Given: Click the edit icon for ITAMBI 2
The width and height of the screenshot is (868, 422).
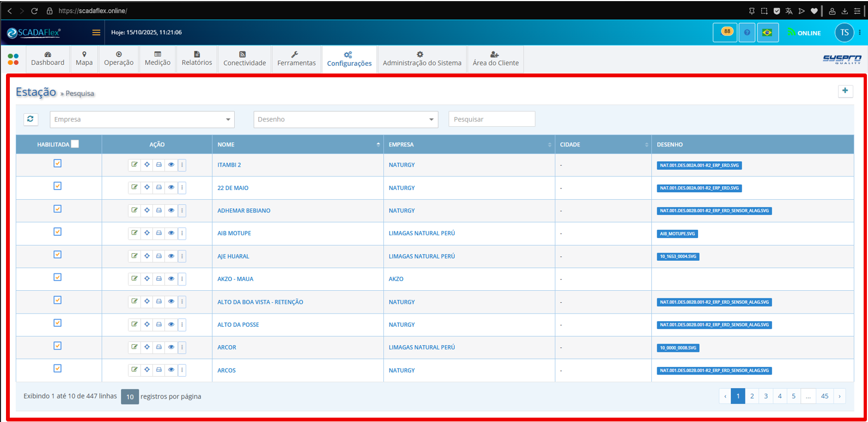Looking at the screenshot, I should pos(135,164).
